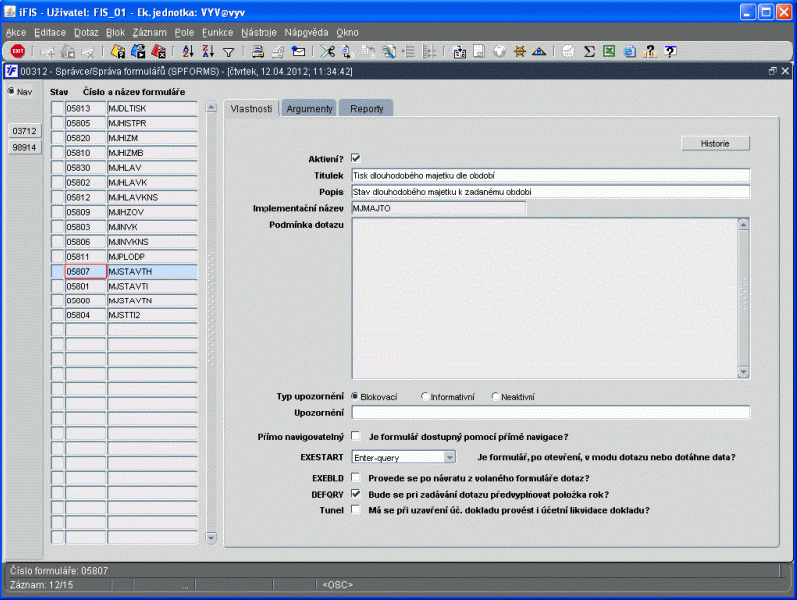Click the grey stapled-copies icon left of envelope

click(x=278, y=51)
